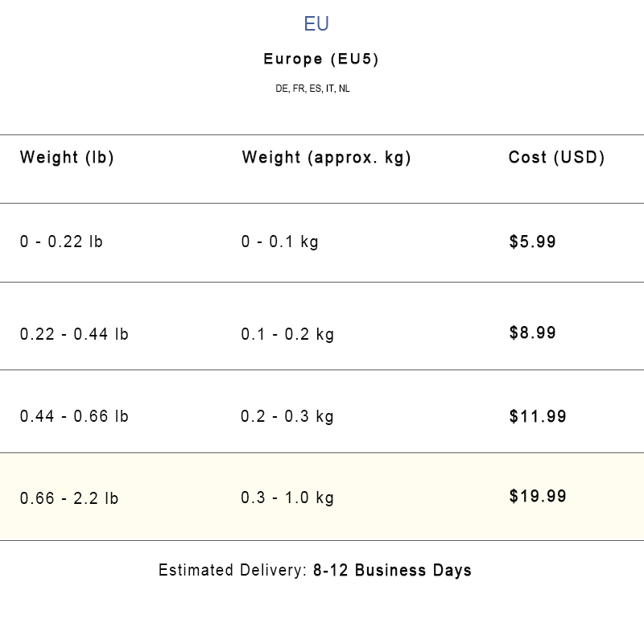The height and width of the screenshot is (644, 644).
Task: Click the Weight (approx. kg) column header
Action: click(326, 158)
